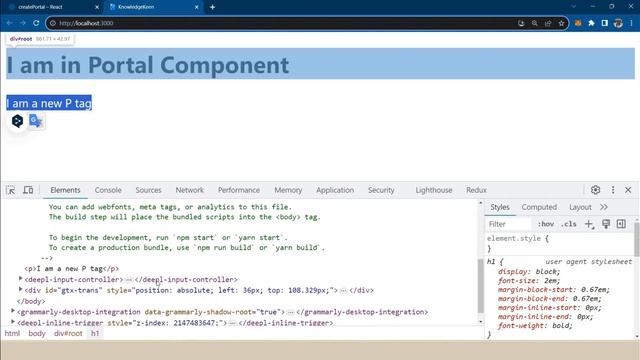Open the Chrome three-dot menu
640x360 pixels.
pyautogui.click(x=632, y=23)
